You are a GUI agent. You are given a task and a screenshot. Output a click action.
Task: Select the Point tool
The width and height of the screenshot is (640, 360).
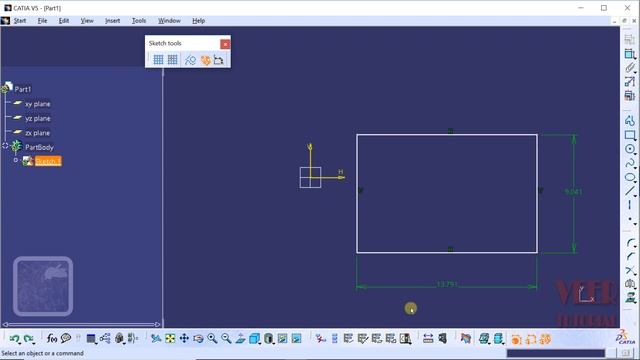[630, 219]
